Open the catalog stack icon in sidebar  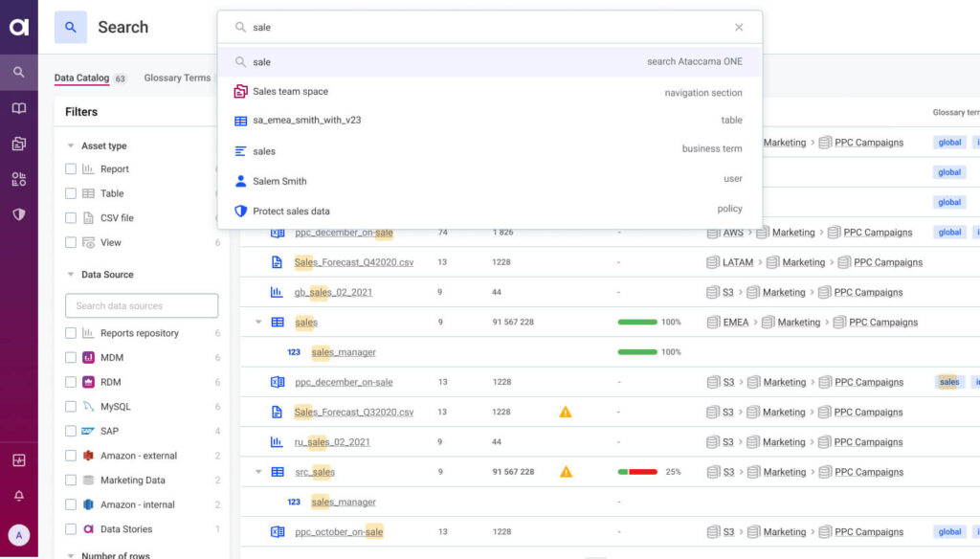[x=19, y=142]
